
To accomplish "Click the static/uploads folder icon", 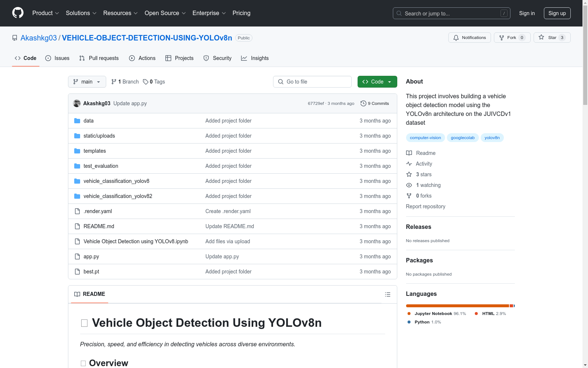I will 77,136.
